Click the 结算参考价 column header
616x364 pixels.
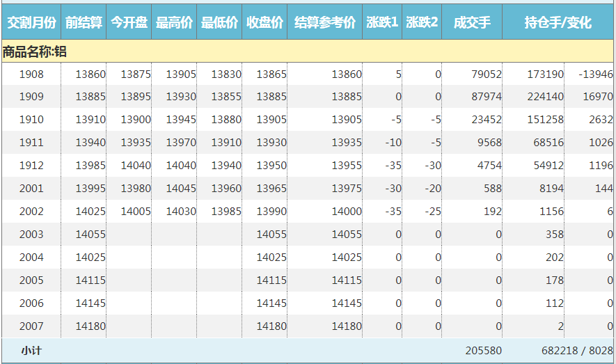pyautogui.click(x=325, y=23)
